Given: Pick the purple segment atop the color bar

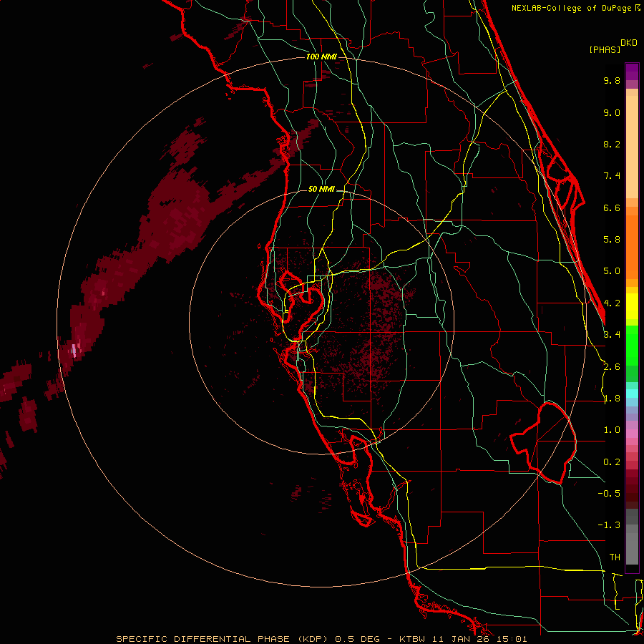Looking at the screenshot, I should 632,72.
